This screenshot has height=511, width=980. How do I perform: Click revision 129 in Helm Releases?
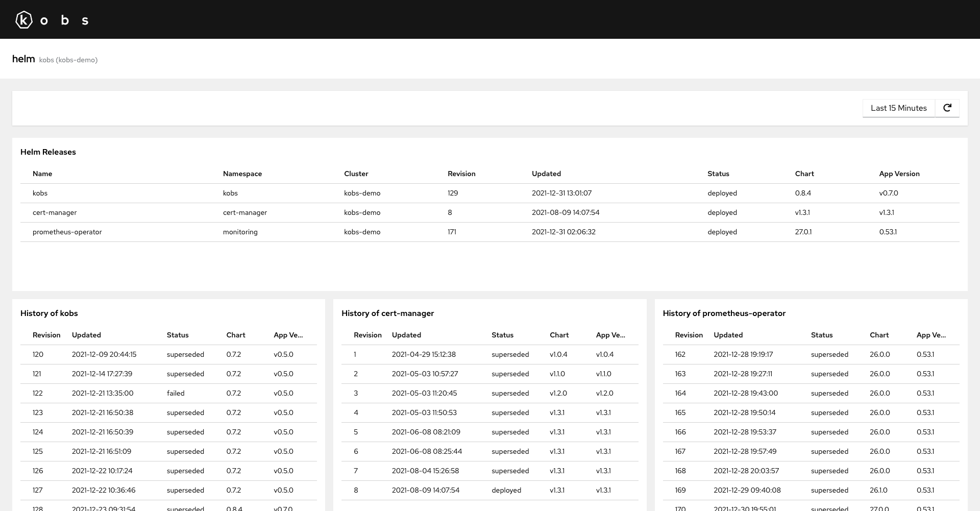(453, 193)
